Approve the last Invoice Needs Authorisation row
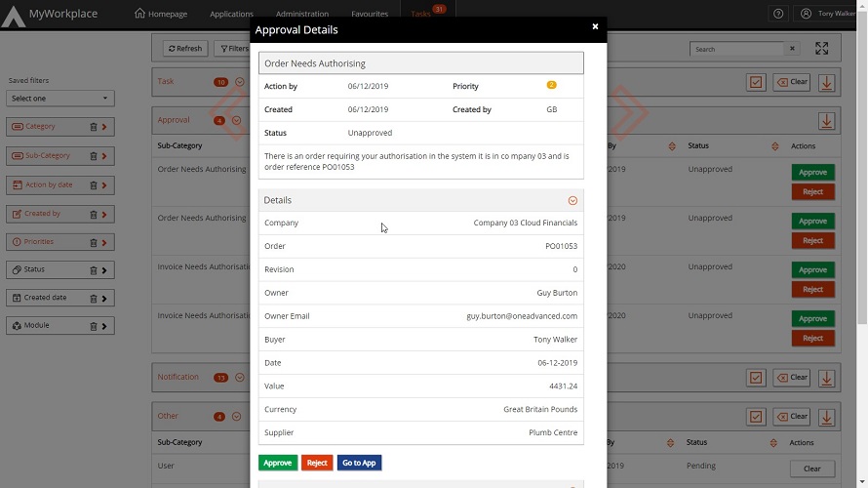868x488 pixels. tap(812, 318)
